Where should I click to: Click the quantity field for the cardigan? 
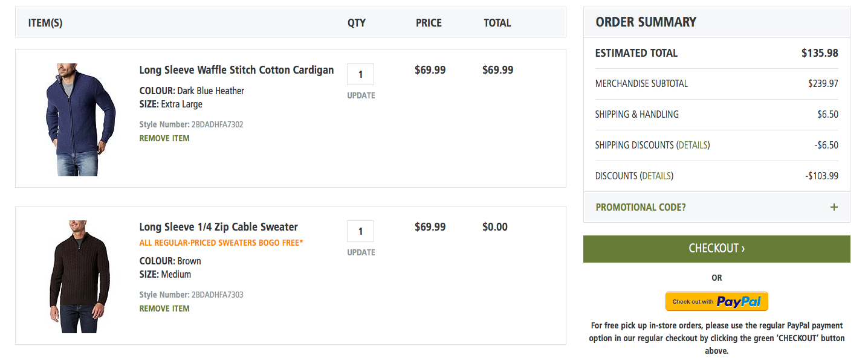tap(360, 74)
